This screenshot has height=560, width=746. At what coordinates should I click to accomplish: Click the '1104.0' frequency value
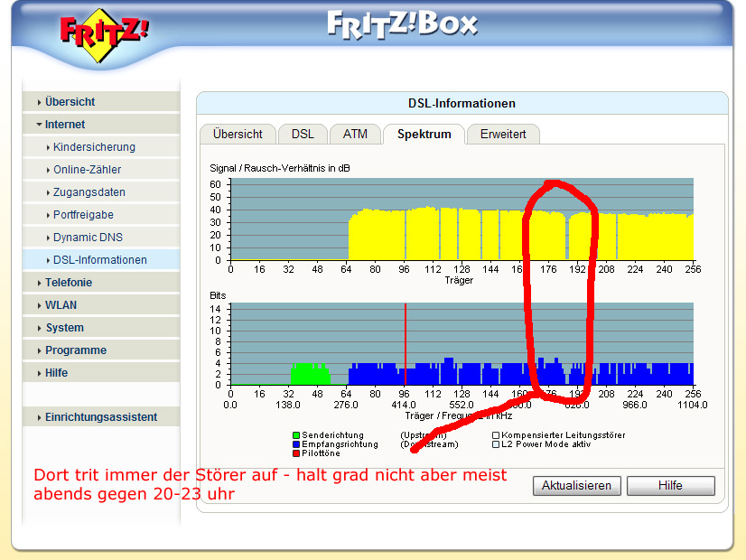[x=692, y=405]
